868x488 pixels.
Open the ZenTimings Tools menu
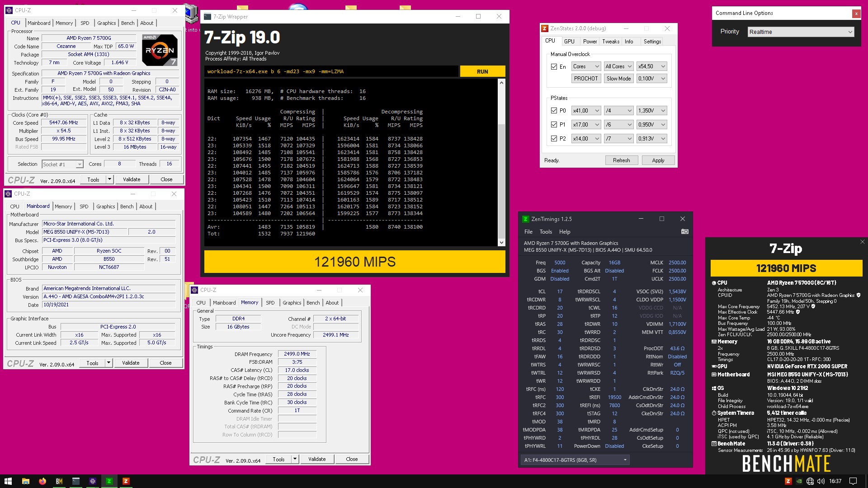545,231
